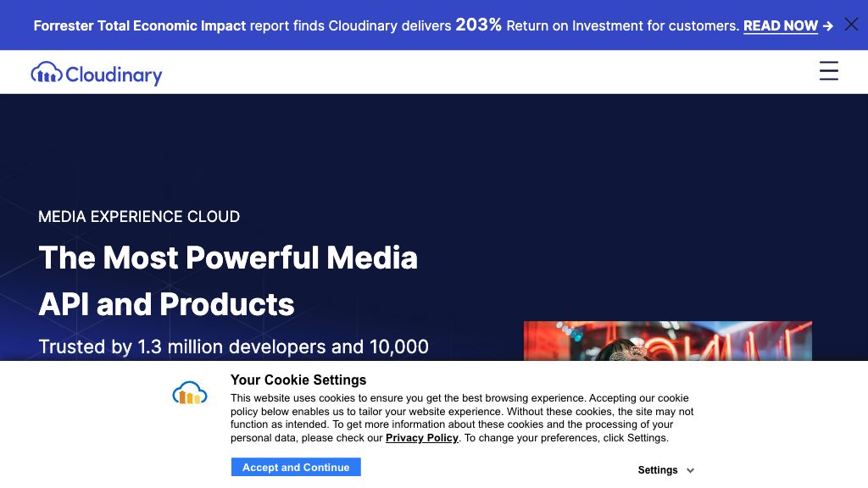
Task: Click the MEDIA EXPERIENCE CLOUD label
Action: [138, 217]
